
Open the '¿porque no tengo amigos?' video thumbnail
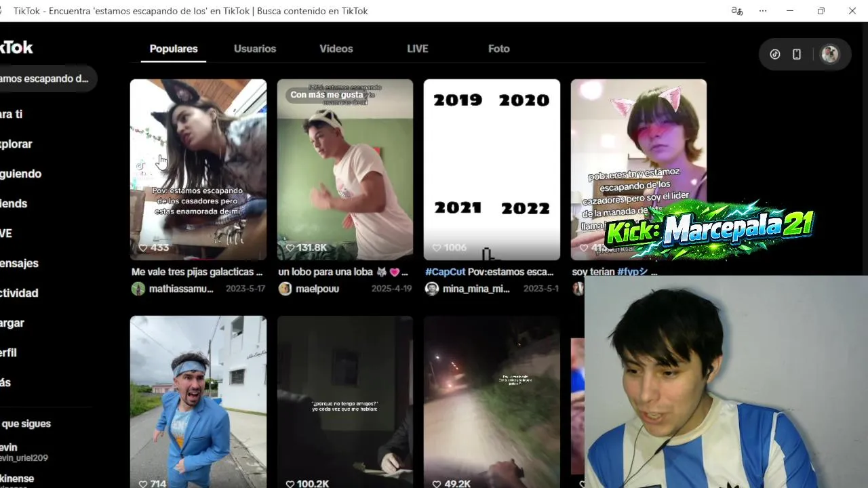pos(344,401)
